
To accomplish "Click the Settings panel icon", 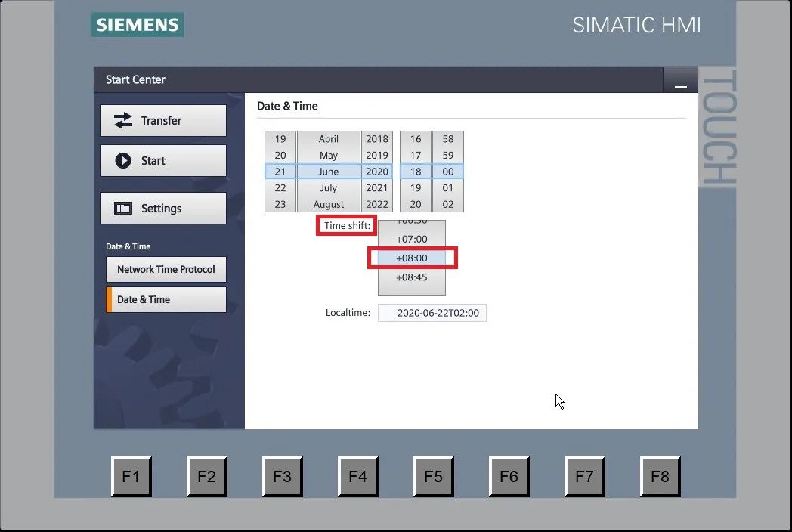I will pyautogui.click(x=122, y=208).
